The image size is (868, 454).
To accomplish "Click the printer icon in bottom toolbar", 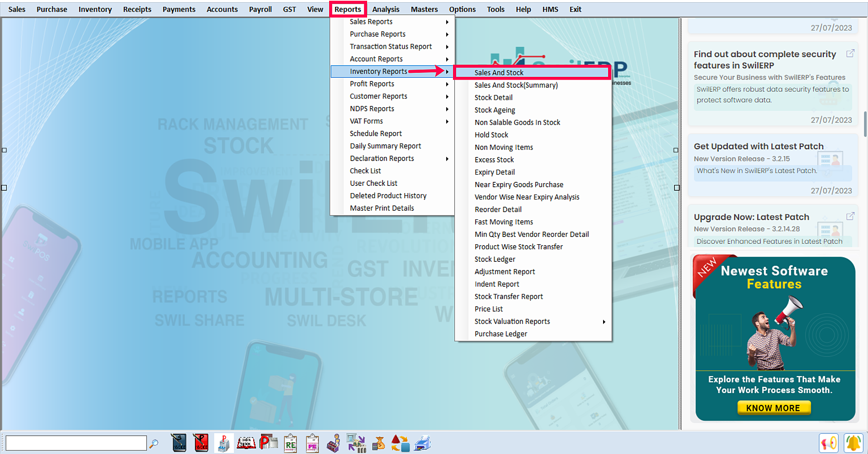I will tap(423, 443).
